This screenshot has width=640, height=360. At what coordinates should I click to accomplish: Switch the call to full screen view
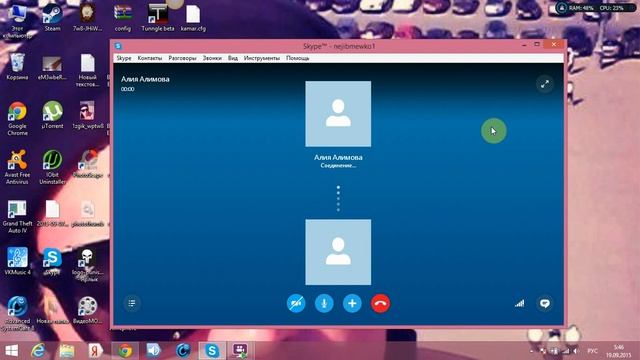click(545, 84)
